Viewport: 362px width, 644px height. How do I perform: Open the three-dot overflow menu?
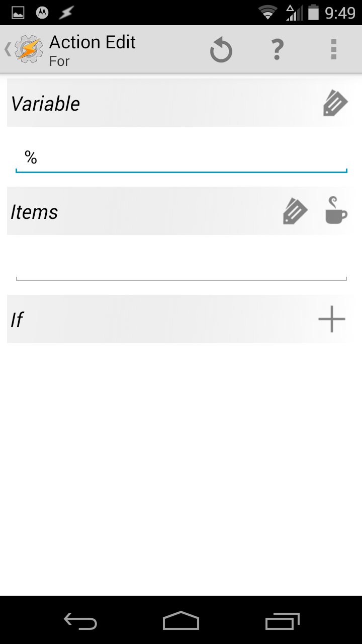(333, 50)
